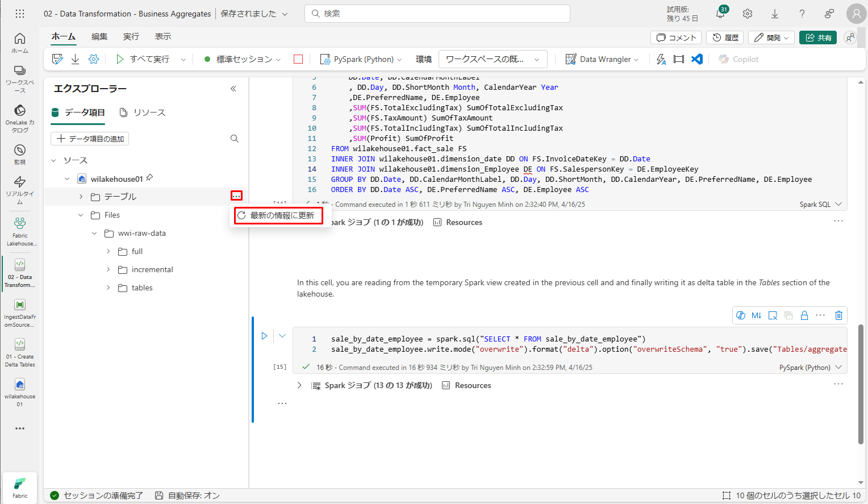Image resolution: width=868 pixels, height=504 pixels.
Task: Open the workspace environment dropdown
Action: pos(493,59)
